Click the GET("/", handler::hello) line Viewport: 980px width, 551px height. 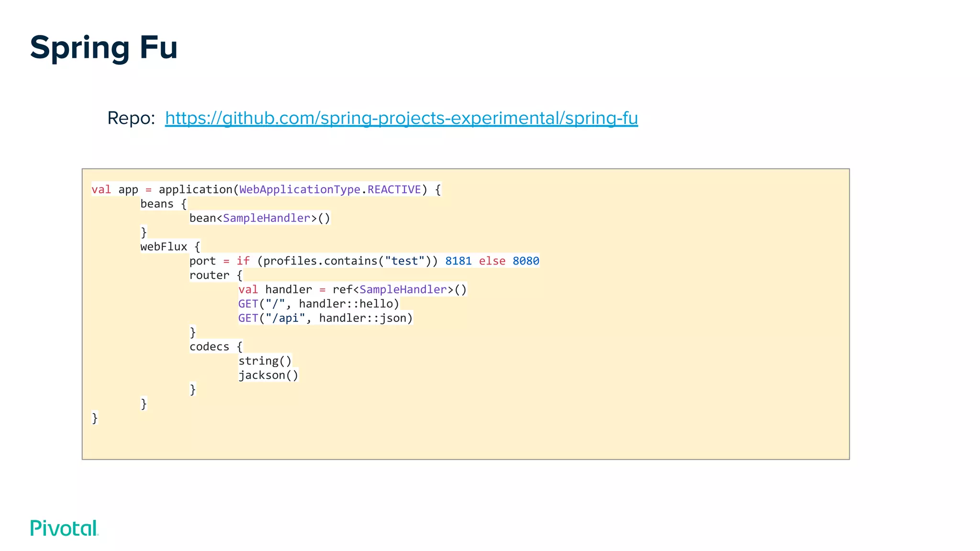pyautogui.click(x=319, y=304)
